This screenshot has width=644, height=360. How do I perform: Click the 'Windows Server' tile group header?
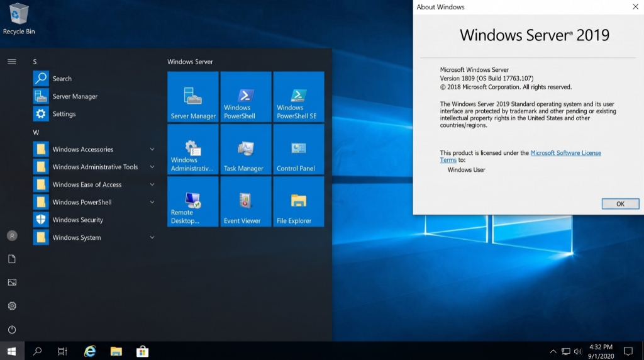click(190, 62)
